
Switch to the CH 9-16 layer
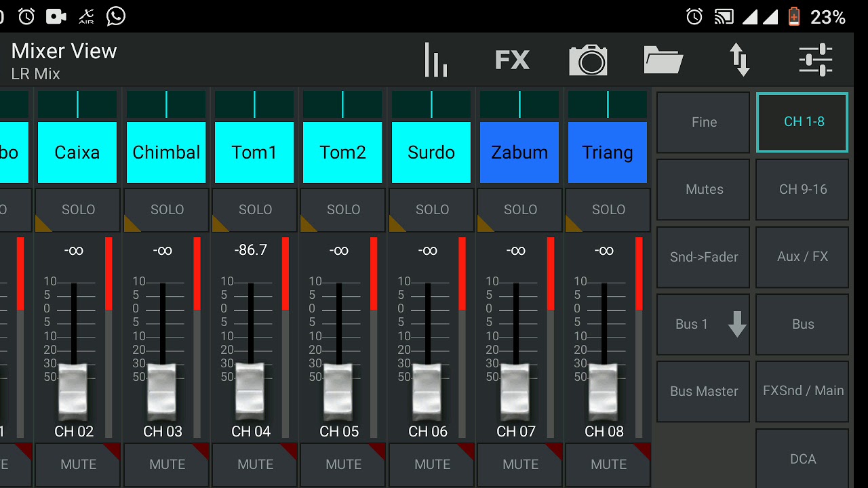click(x=803, y=189)
